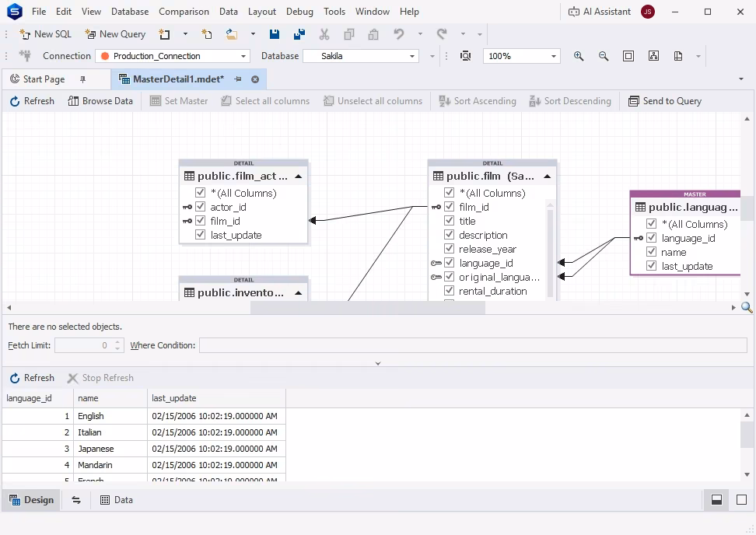The image size is (756, 535).
Task: Click the Undo arrow icon
Action: 398,34
